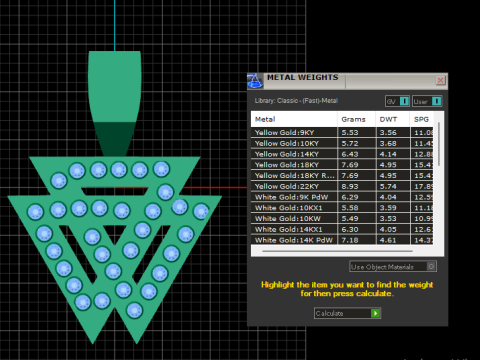Click the Metal column header
Screen dimensions: 480x360
[x=294, y=119]
